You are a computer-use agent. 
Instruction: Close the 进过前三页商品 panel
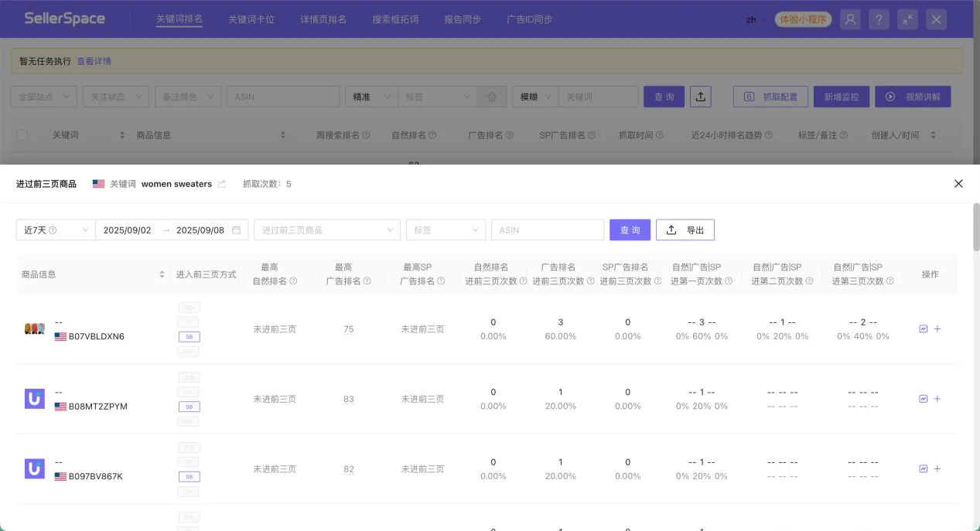pos(958,184)
